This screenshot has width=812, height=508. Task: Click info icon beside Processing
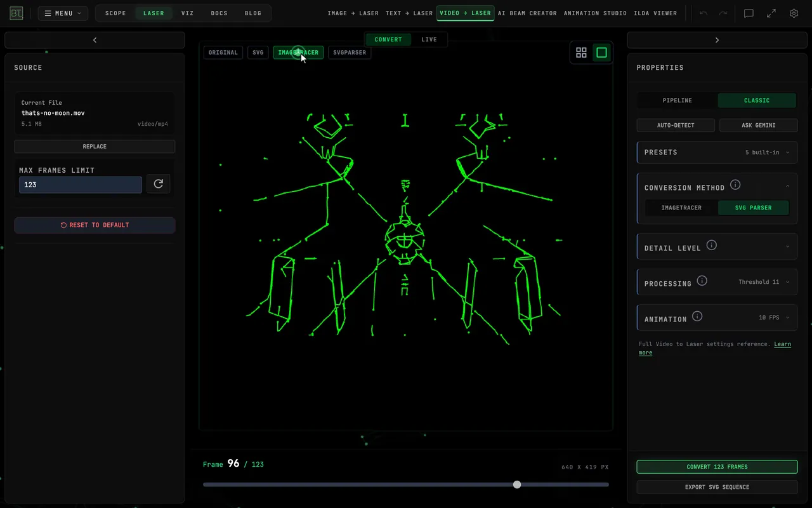(702, 281)
